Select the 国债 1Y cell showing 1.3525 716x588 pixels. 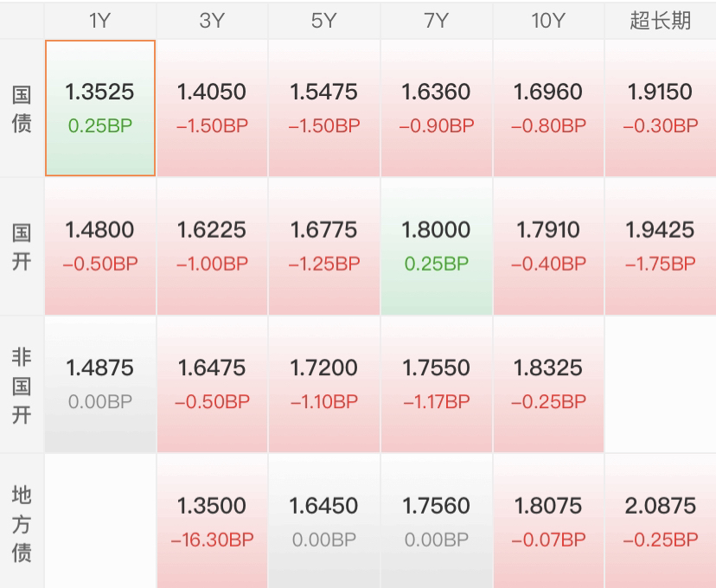100,108
